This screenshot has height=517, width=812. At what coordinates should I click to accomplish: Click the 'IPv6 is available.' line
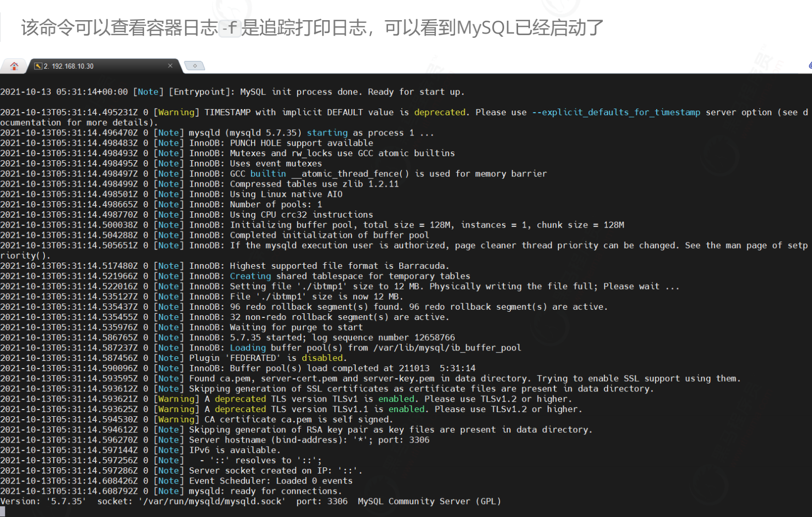click(235, 450)
